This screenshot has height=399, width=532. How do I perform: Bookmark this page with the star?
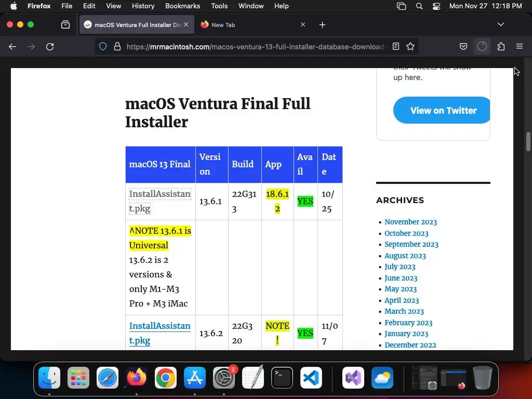410,46
